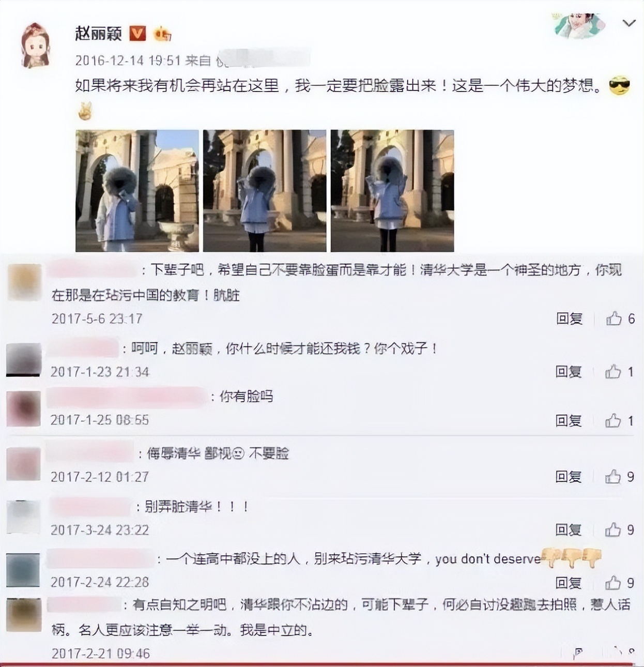Screen dimensions: 644x667
Task: Click 回复 on the 2017-5-6 comment
Action: 569,319
